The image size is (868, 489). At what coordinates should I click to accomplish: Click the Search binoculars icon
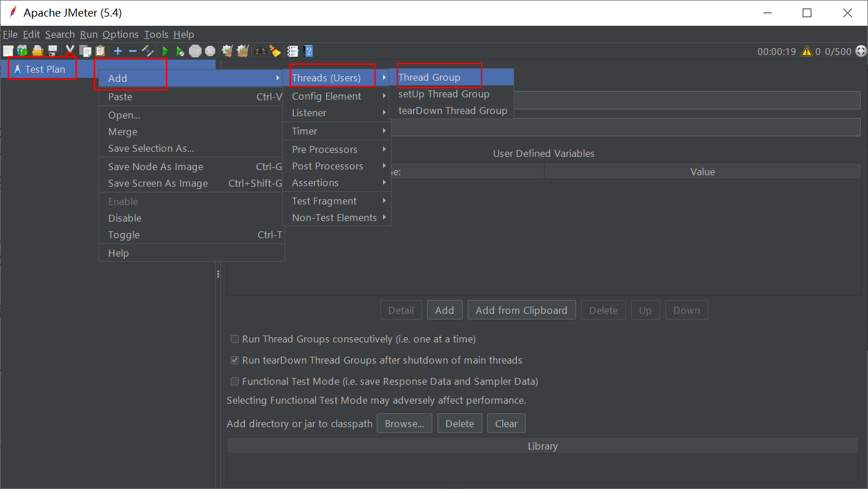tap(261, 51)
